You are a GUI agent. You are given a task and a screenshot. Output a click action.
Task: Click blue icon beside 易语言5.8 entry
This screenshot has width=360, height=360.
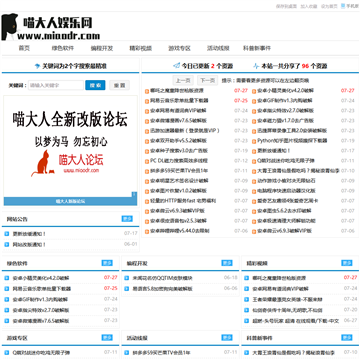point(127,289)
